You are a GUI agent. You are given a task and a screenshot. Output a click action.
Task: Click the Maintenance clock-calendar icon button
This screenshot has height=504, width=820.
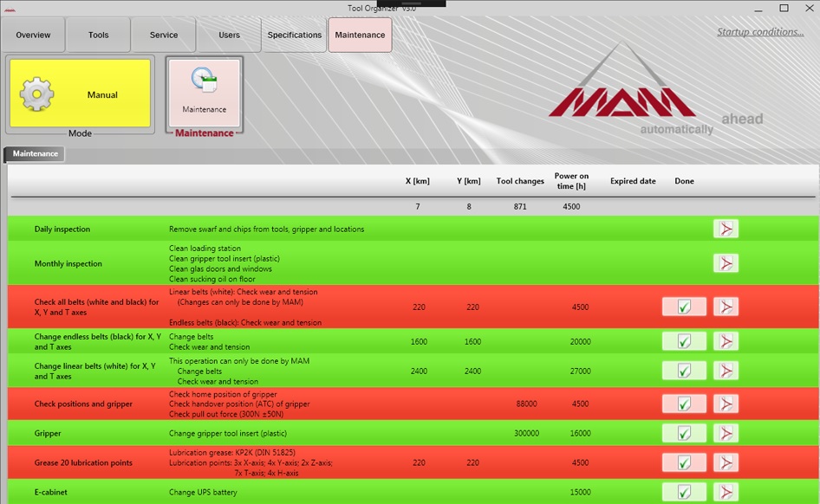coord(204,93)
